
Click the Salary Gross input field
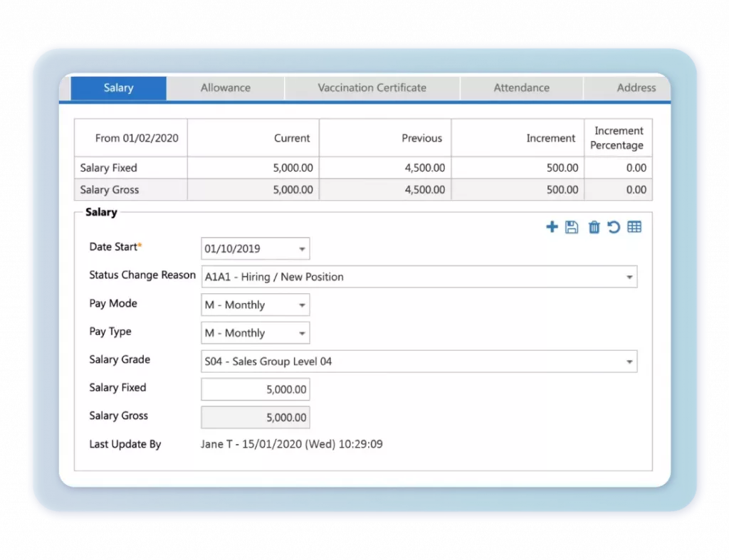[256, 418]
